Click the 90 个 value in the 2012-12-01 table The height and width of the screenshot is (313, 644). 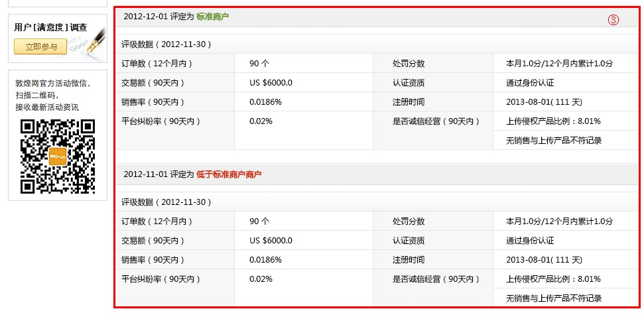(x=259, y=64)
